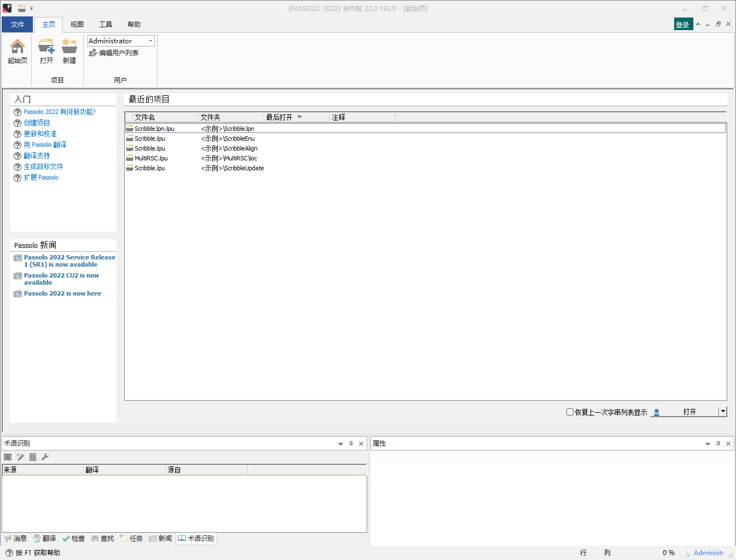Click the wrench settings icon in 术语识别 toolbar

pyautogui.click(x=45, y=457)
